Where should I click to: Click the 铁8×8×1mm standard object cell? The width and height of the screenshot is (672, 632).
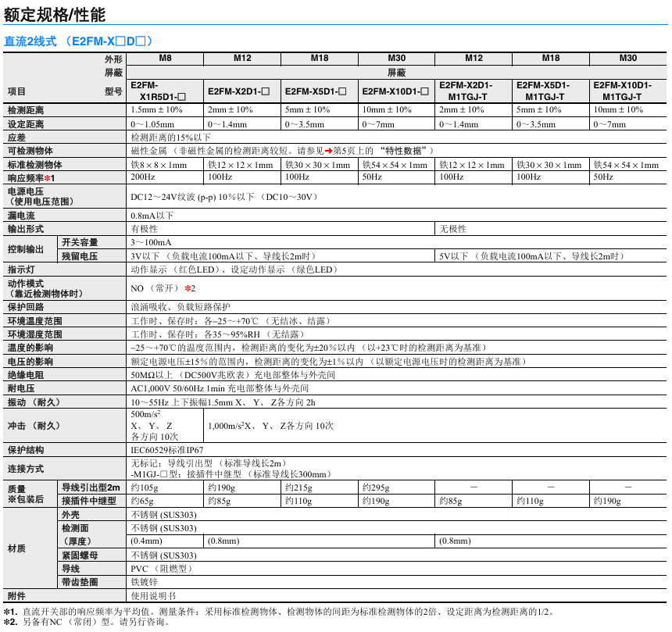click(159, 165)
